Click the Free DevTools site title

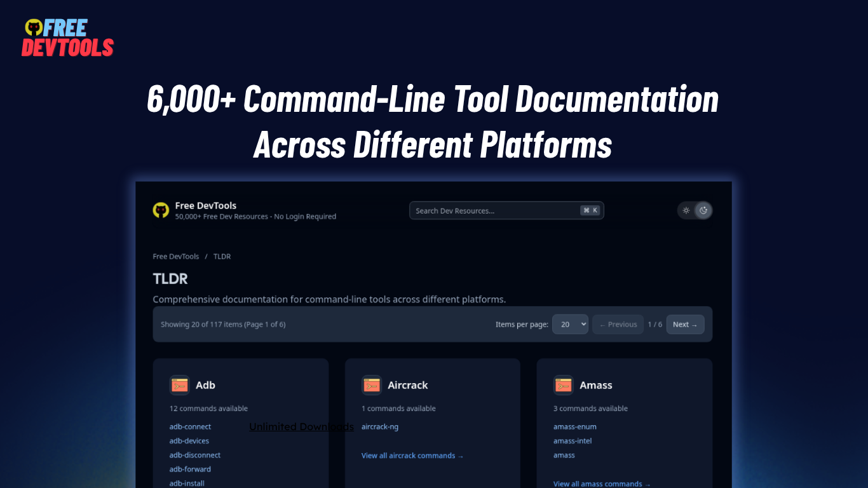(x=206, y=206)
